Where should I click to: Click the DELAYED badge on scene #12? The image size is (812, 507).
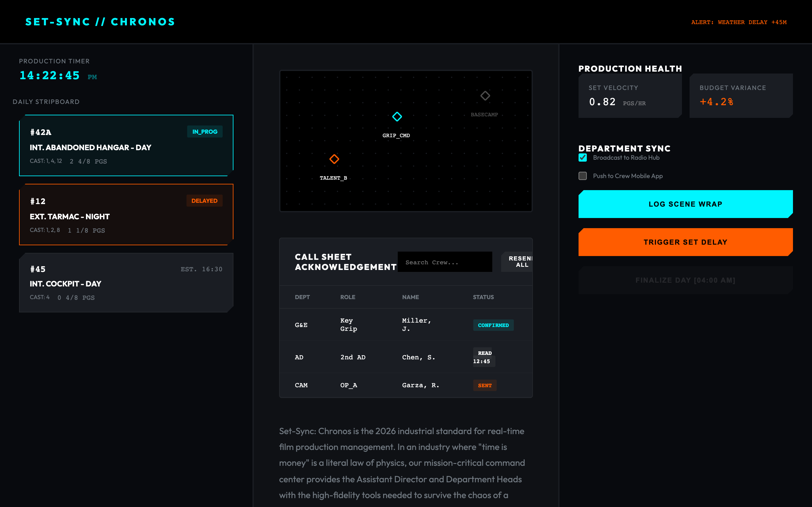click(x=204, y=201)
